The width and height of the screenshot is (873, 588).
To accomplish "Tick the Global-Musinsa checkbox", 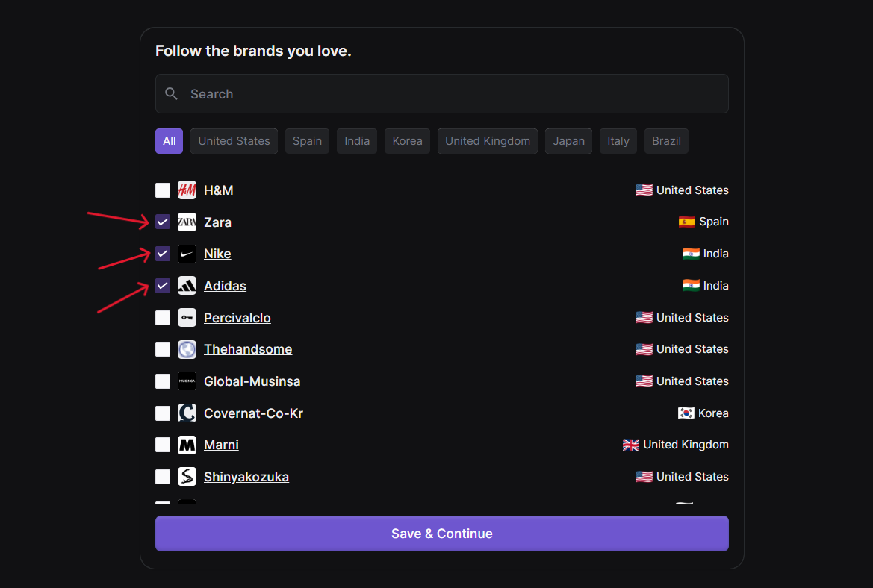I will [x=163, y=381].
